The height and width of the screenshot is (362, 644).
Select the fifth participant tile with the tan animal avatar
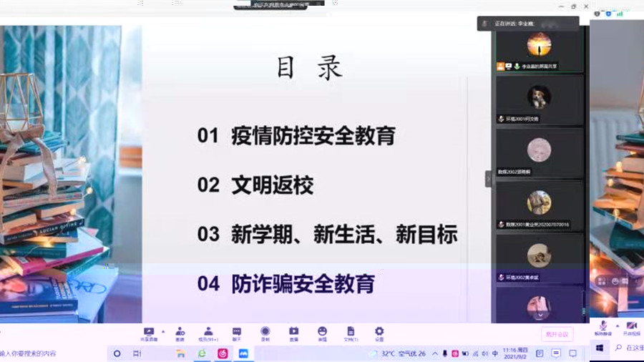click(540, 259)
